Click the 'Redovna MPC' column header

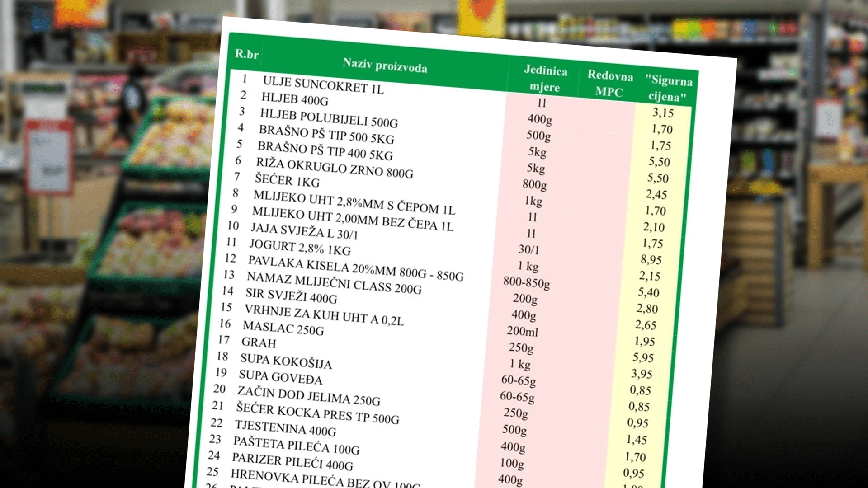point(610,84)
